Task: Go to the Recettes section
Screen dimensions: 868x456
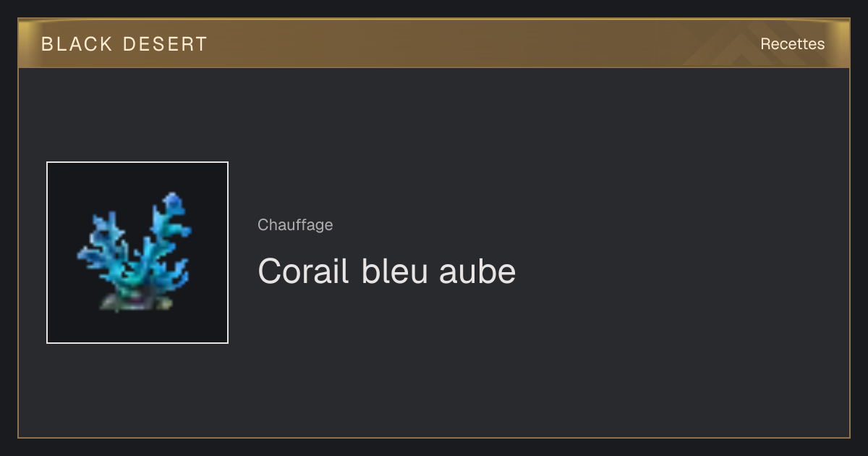Action: coord(792,44)
